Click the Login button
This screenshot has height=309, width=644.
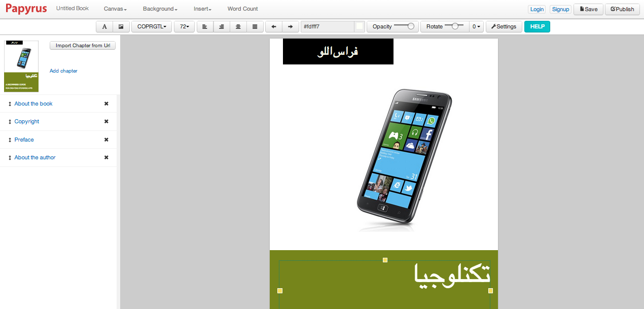[536, 9]
